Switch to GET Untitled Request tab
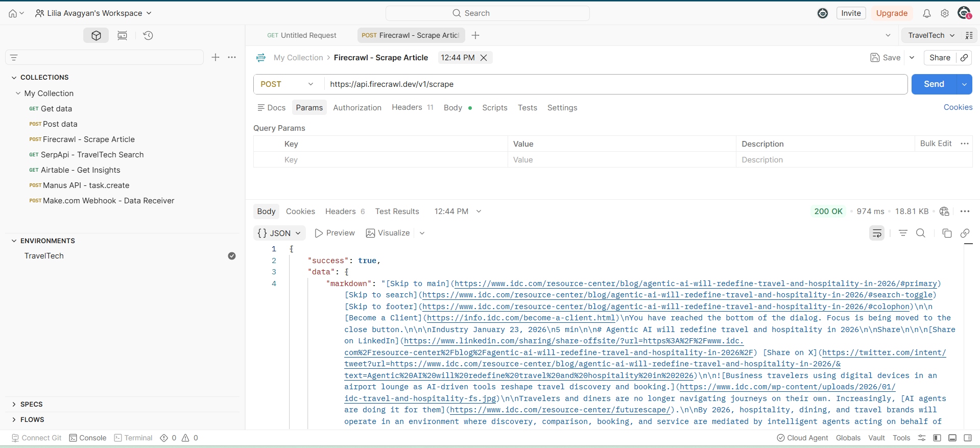 [302, 35]
